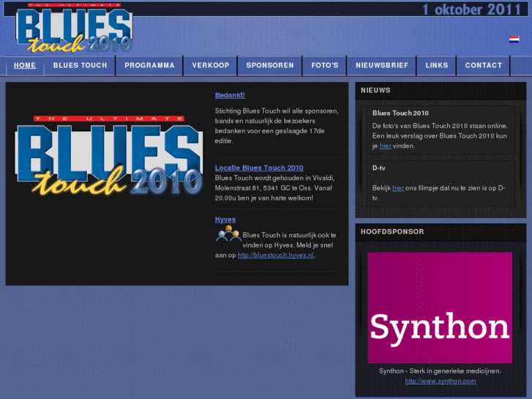Open the Nieuwsbrief menu item
The width and height of the screenshot is (532, 399).
(x=382, y=65)
